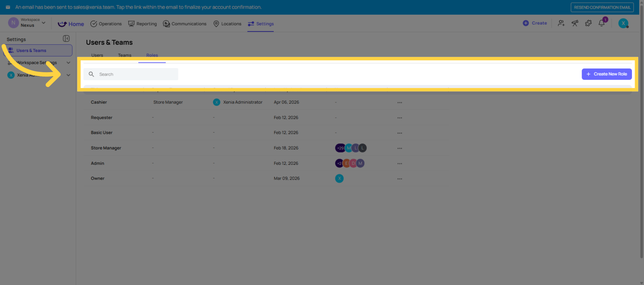Expand the Xenia Admin sidebar section

(x=68, y=75)
